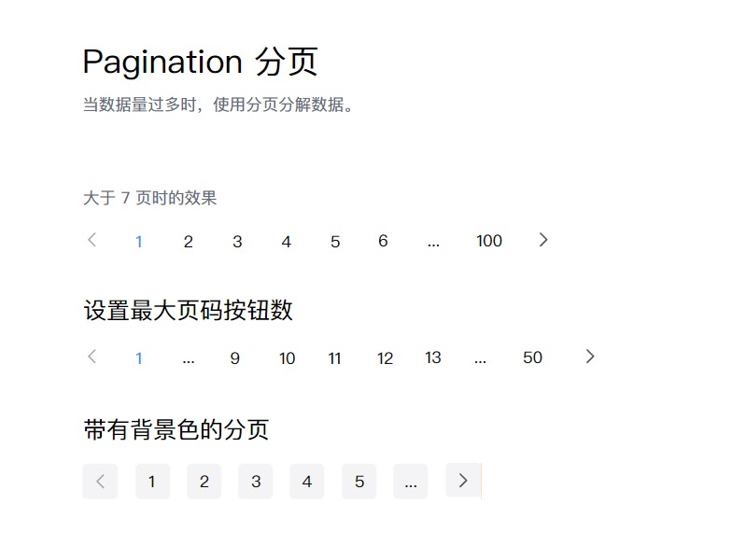This screenshot has width=745, height=560.
Task: Click previous arrow in first pagination
Action: point(92,241)
